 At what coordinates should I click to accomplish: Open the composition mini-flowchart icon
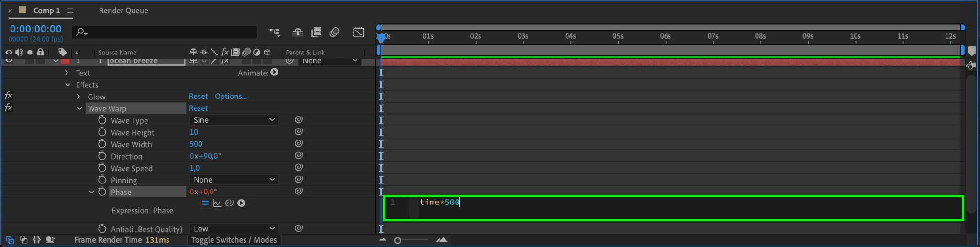(274, 32)
